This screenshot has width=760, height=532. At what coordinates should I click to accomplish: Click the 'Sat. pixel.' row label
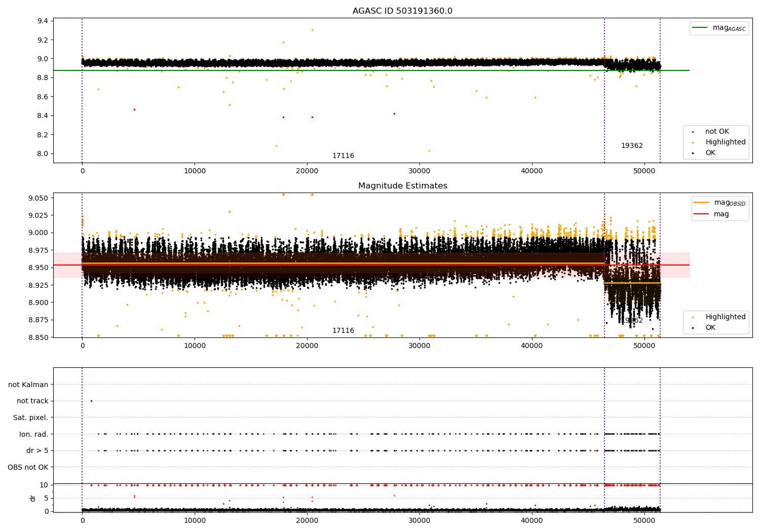pyautogui.click(x=31, y=418)
